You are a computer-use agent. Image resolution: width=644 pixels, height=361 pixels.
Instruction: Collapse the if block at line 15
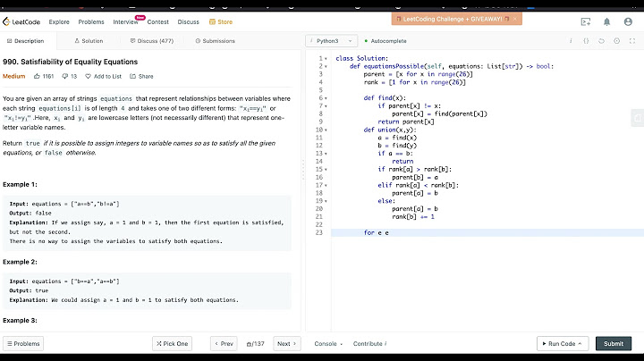click(326, 170)
